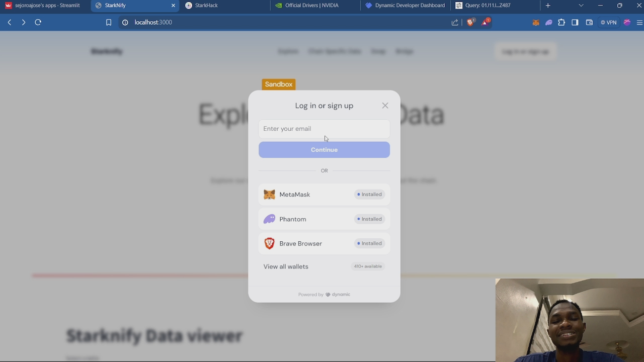Click the Installed badge next to Brave Browser
The height and width of the screenshot is (362, 644).
369,243
